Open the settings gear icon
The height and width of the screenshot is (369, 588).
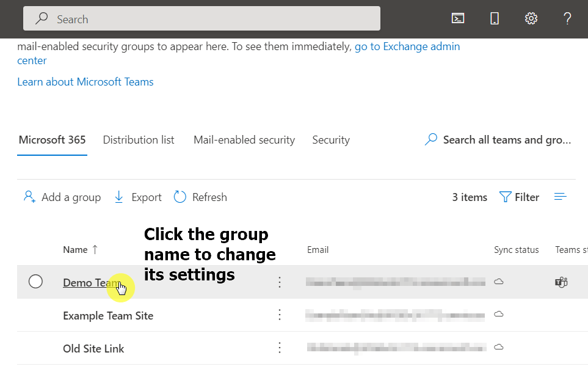click(x=531, y=18)
